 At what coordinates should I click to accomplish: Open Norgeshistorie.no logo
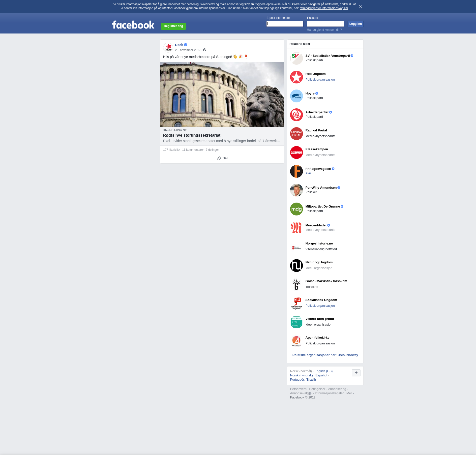coord(297,247)
